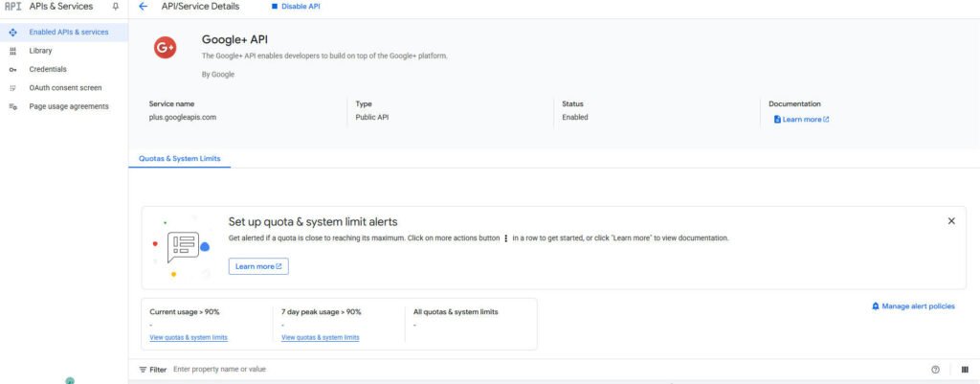
Task: Click the plus.googleapis.com service name
Action: click(183, 117)
